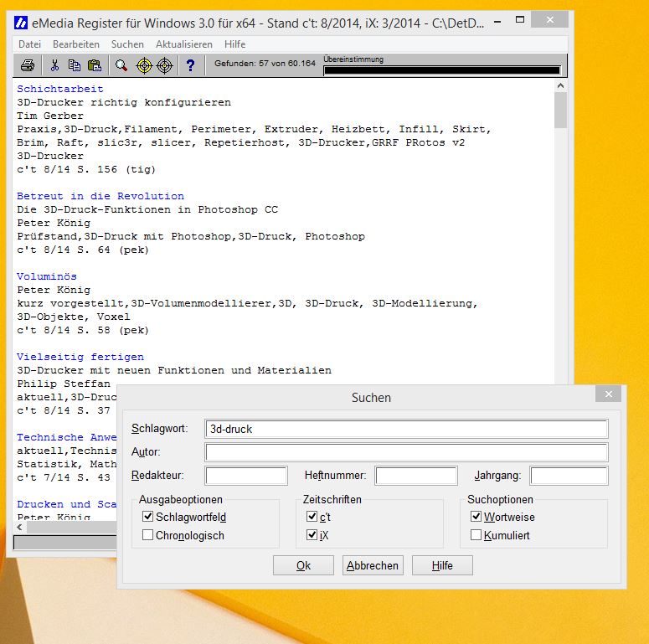The width and height of the screenshot is (649, 644).
Task: Click the printer icon in the toolbar
Action: (28, 65)
